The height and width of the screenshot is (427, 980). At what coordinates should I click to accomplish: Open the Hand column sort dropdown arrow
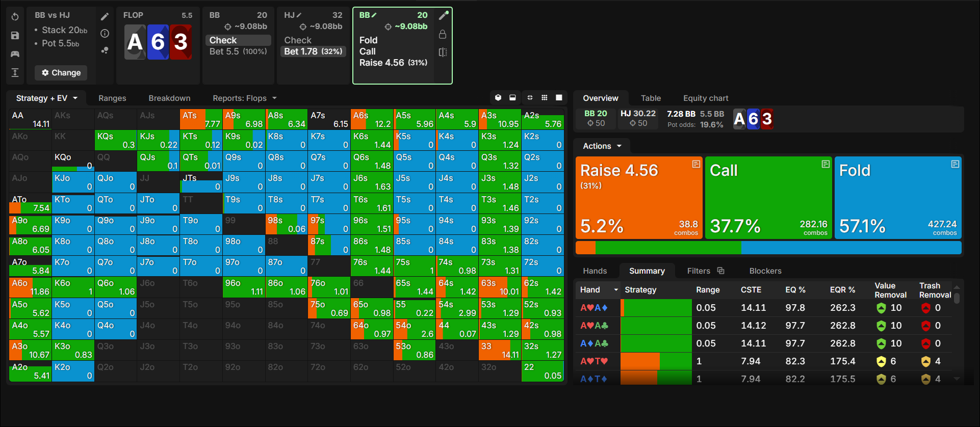click(x=616, y=290)
